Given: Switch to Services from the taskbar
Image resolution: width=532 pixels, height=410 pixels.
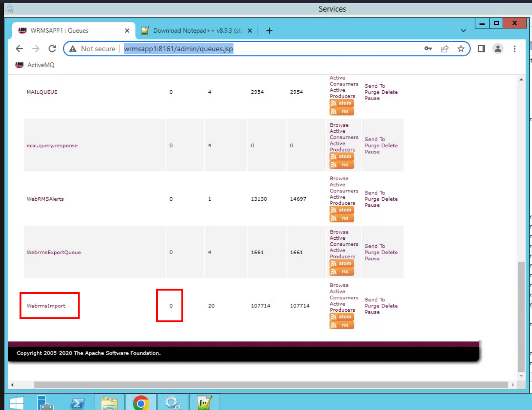Looking at the screenshot, I should coord(173,403).
